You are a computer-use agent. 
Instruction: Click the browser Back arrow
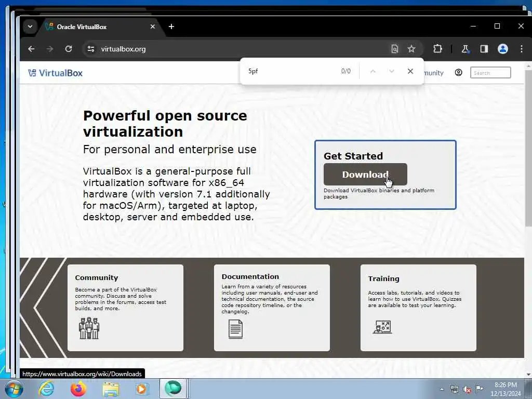click(31, 49)
